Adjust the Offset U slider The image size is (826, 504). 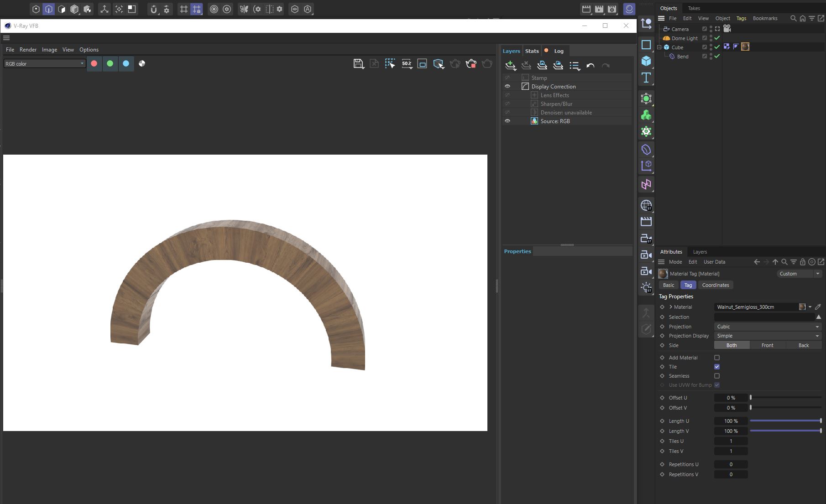[785, 398]
